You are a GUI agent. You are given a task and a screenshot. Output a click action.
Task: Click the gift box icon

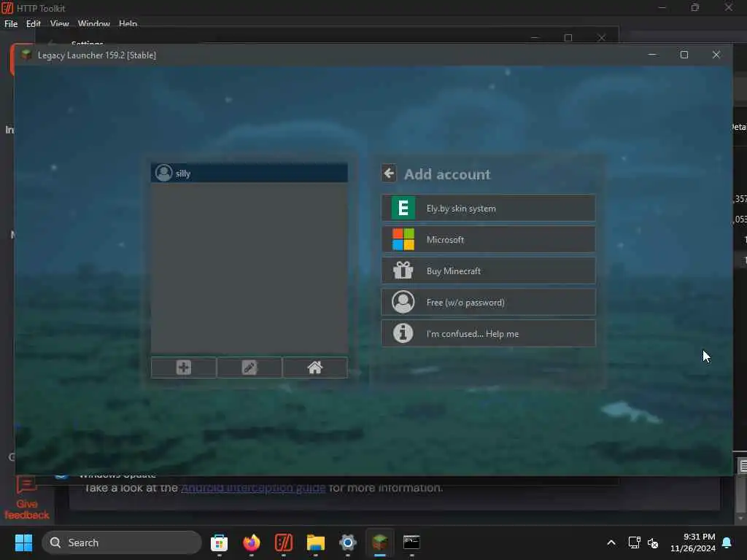tap(403, 271)
